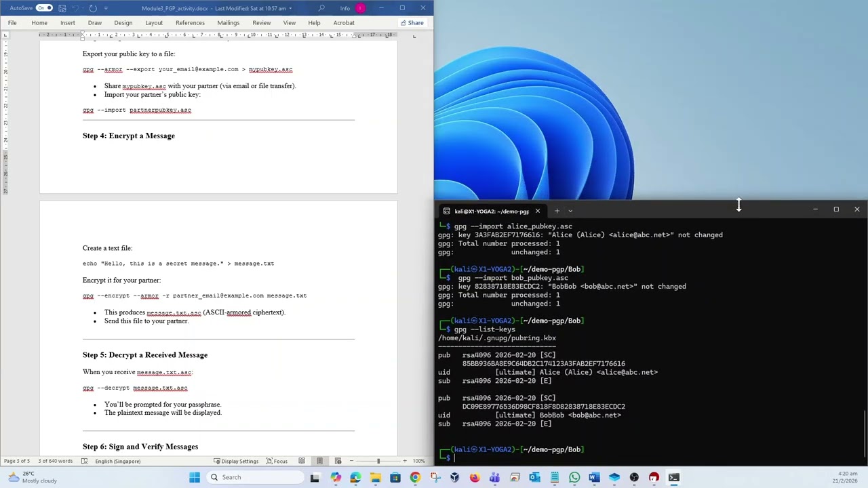
Task: Click the 'Step 4: Encrypt a Message' heading
Action: 129,136
